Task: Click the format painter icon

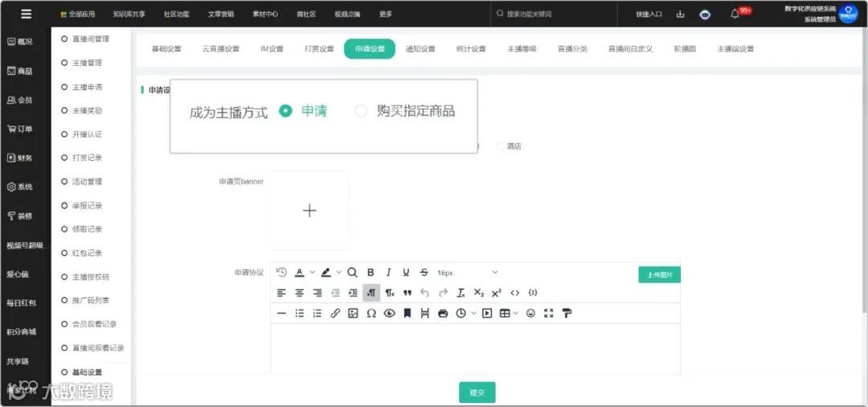Action: 567,314
